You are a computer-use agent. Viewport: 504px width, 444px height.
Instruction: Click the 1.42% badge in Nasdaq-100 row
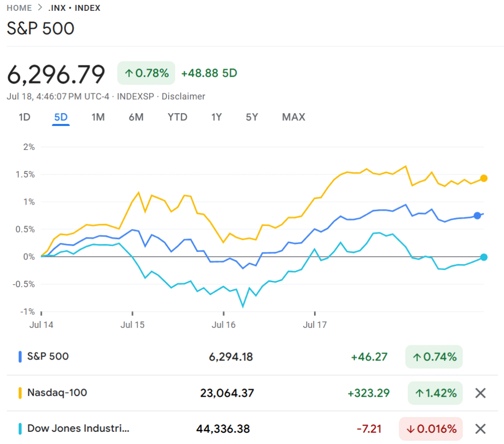tap(435, 393)
